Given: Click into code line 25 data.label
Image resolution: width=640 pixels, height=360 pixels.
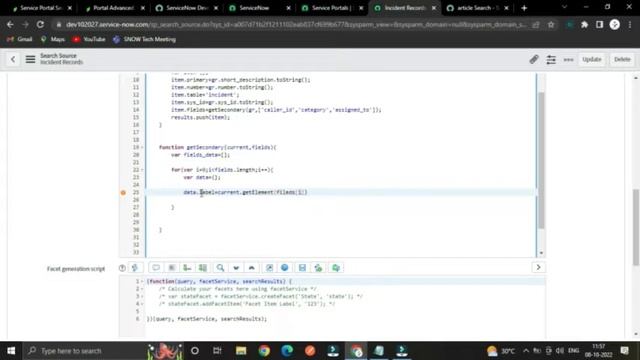Looking at the screenshot, I should (245, 192).
